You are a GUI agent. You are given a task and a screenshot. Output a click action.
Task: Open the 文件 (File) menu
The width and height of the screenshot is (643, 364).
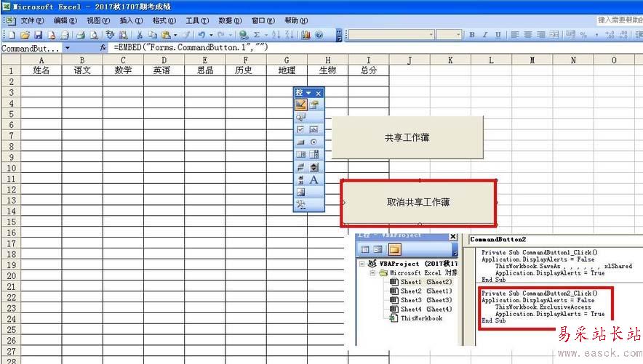click(32, 20)
